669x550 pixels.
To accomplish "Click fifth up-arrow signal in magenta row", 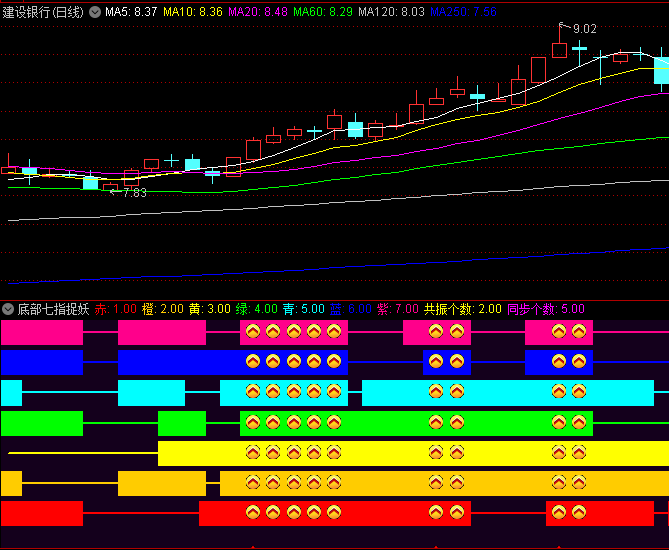I will 334,331.
